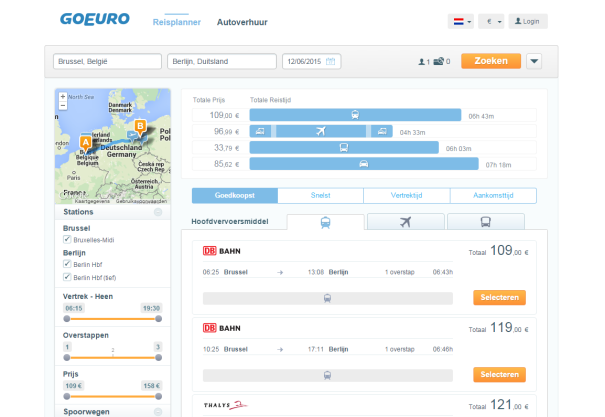Click map marker A at Brussels

pos(86,144)
